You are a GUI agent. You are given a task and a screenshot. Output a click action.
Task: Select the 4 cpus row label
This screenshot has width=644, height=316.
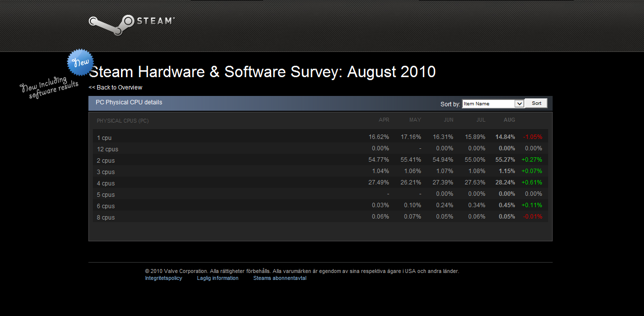click(x=106, y=183)
